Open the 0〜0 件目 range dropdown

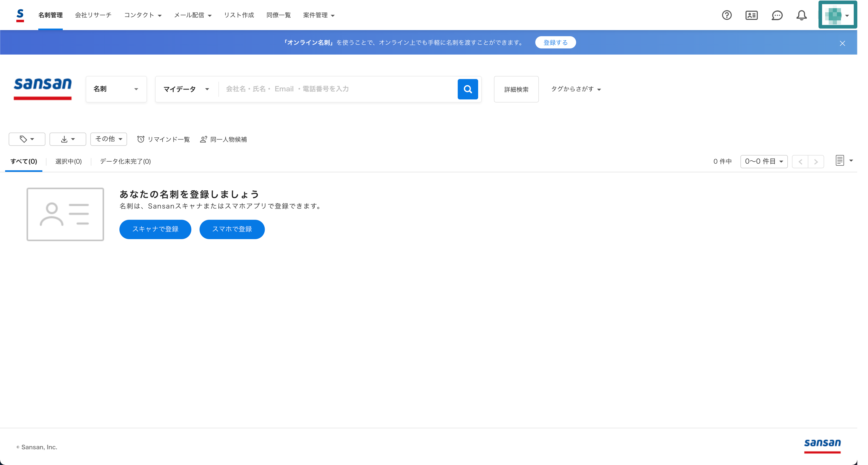coord(764,162)
